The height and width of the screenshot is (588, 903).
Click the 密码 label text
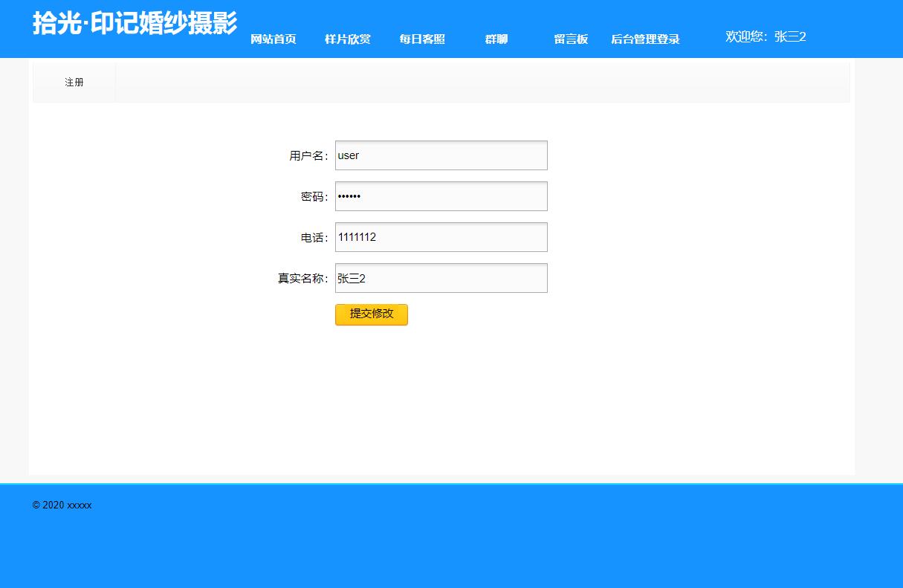tap(313, 196)
